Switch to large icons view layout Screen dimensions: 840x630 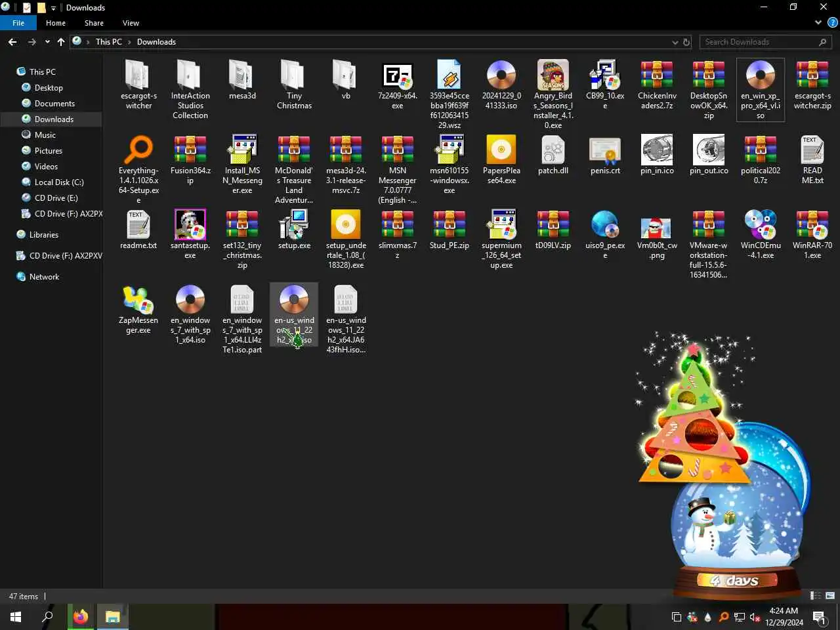(x=830, y=596)
